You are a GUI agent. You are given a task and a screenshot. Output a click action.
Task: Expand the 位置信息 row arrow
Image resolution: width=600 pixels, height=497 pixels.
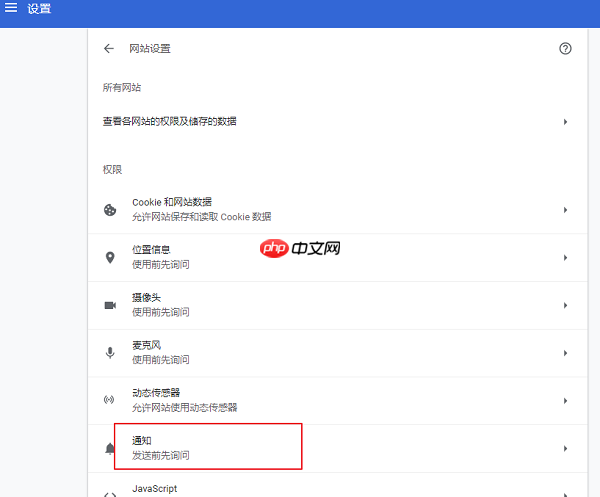[565, 257]
